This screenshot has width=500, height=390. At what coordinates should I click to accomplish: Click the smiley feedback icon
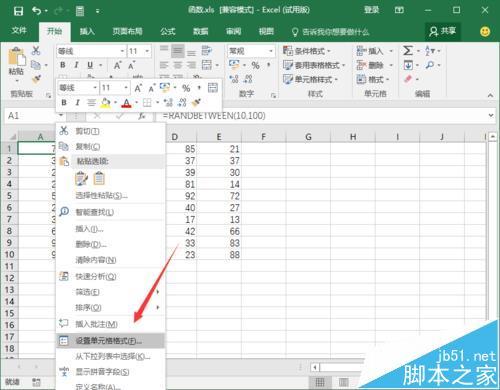click(x=485, y=32)
